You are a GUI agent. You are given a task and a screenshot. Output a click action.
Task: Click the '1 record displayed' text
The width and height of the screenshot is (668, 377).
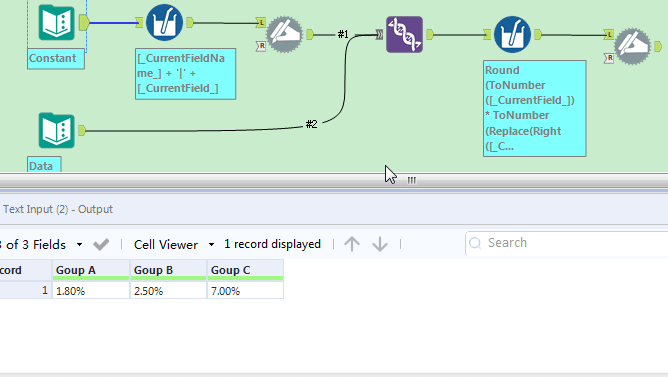point(272,244)
